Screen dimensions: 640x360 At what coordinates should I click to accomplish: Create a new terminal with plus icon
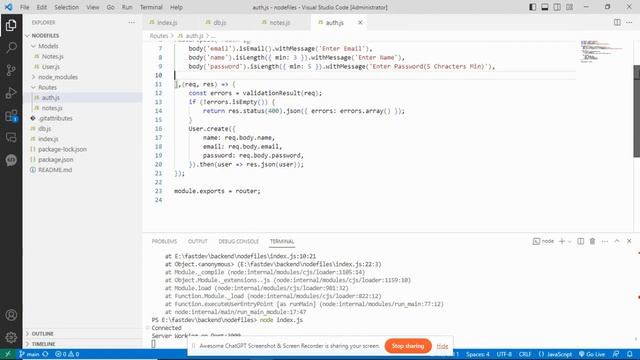tap(562, 241)
